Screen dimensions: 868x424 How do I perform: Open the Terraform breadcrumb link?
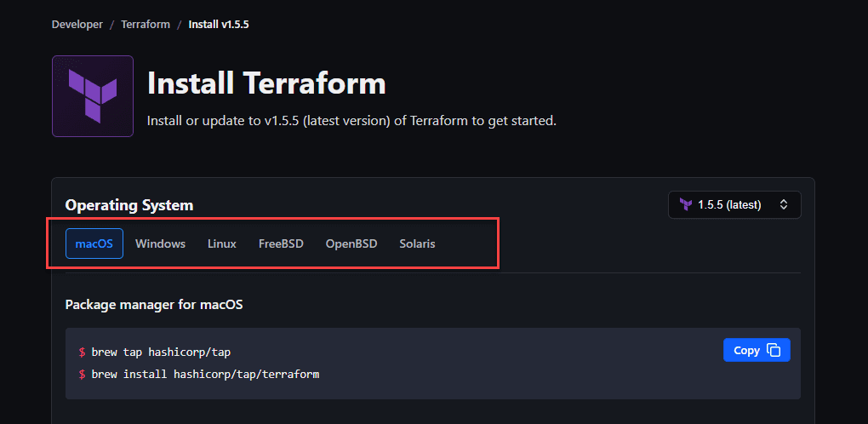pos(146,25)
